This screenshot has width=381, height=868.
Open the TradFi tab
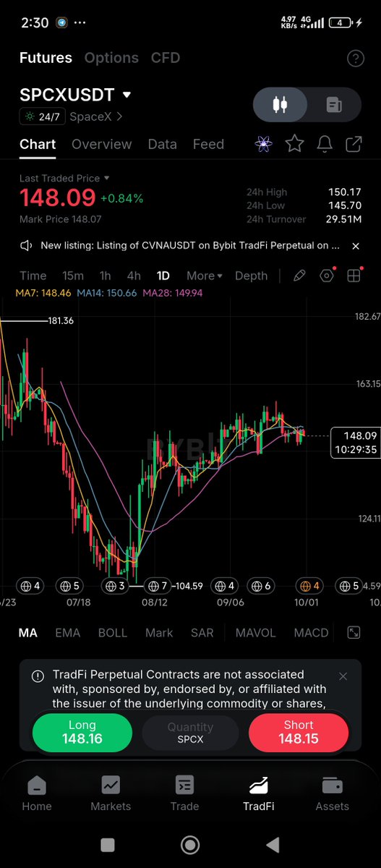259,793
